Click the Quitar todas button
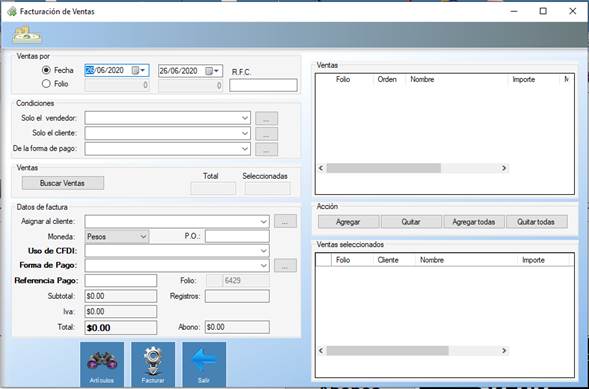This screenshot has height=389, width=589. [536, 222]
